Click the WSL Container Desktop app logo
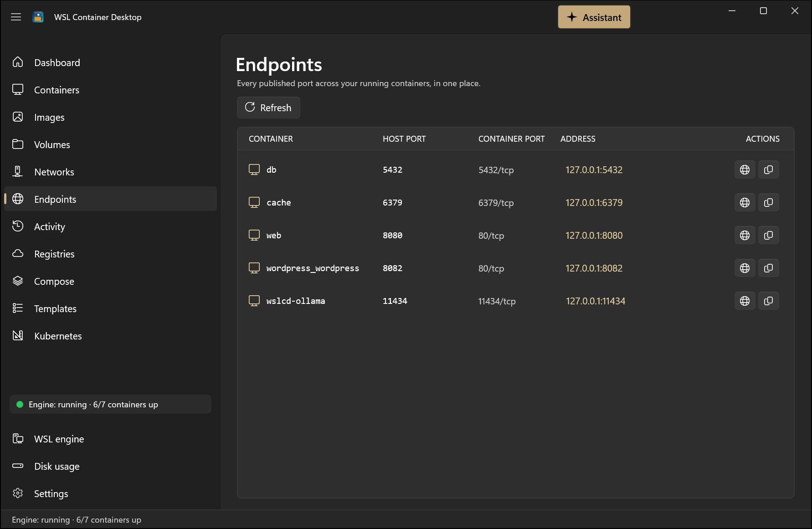 38,17
